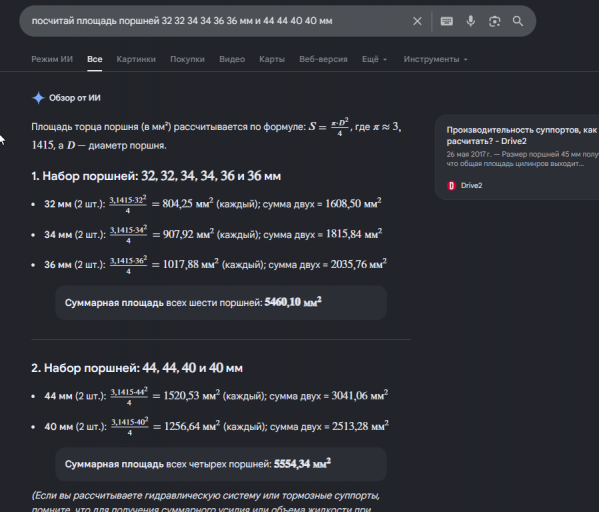Click the 1256,64 мм² per-piston value

[192, 426]
